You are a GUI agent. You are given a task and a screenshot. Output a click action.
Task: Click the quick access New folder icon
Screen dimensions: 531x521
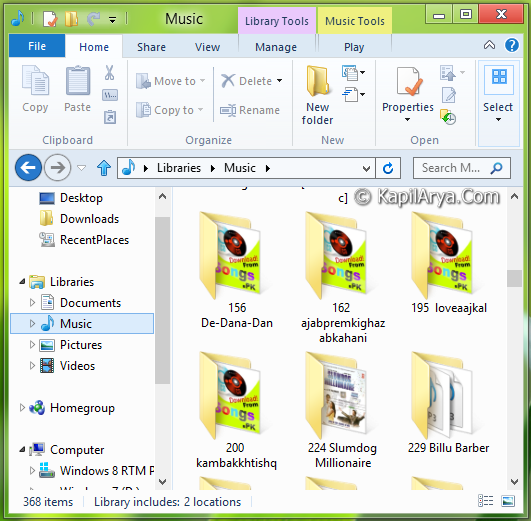click(x=71, y=19)
